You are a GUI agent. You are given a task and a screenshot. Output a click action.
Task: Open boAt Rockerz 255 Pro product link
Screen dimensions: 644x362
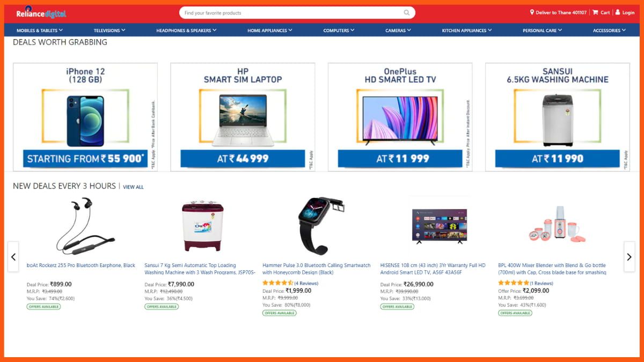[x=81, y=265]
